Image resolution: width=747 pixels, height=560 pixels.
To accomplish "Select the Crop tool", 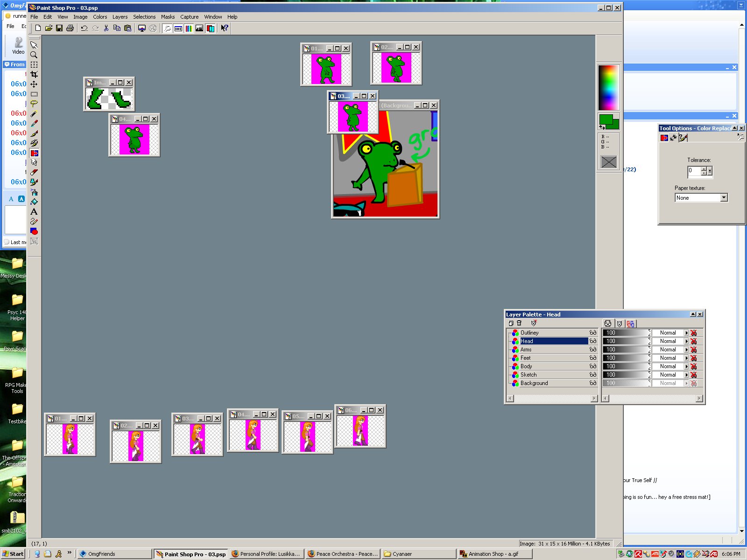I will coord(34,74).
